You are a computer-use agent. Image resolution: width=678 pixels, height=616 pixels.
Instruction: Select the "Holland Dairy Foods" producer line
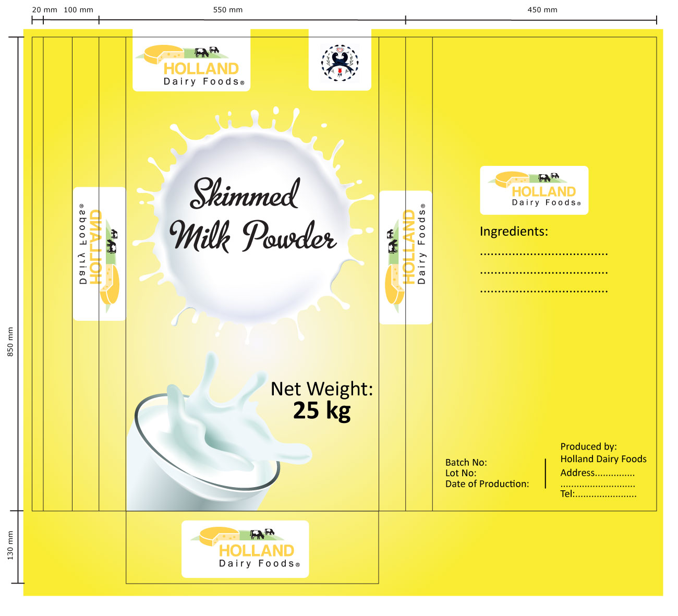pos(603,459)
